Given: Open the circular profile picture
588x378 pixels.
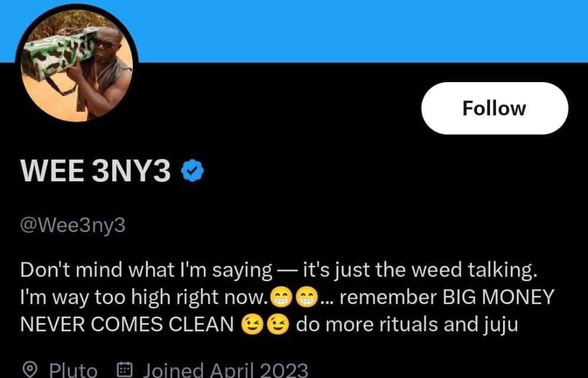Looking at the screenshot, I should tap(77, 65).
